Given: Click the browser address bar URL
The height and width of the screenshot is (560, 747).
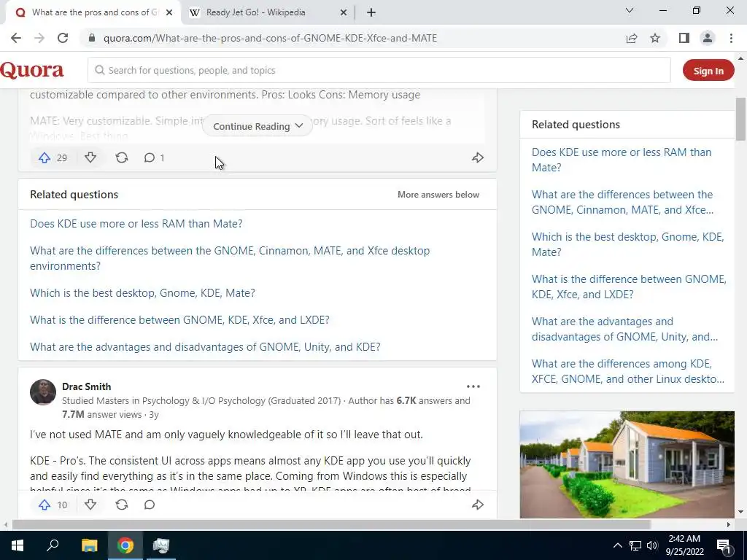Looking at the screenshot, I should pyautogui.click(x=270, y=38).
